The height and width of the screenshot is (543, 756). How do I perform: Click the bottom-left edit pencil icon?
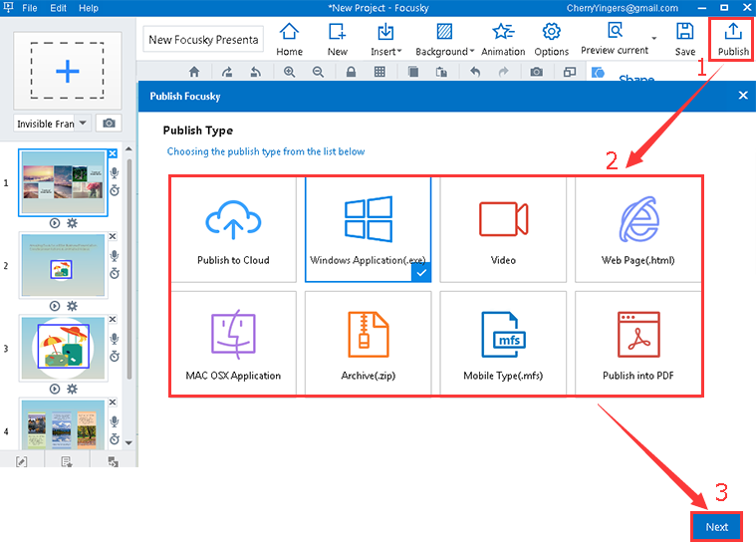(x=22, y=461)
